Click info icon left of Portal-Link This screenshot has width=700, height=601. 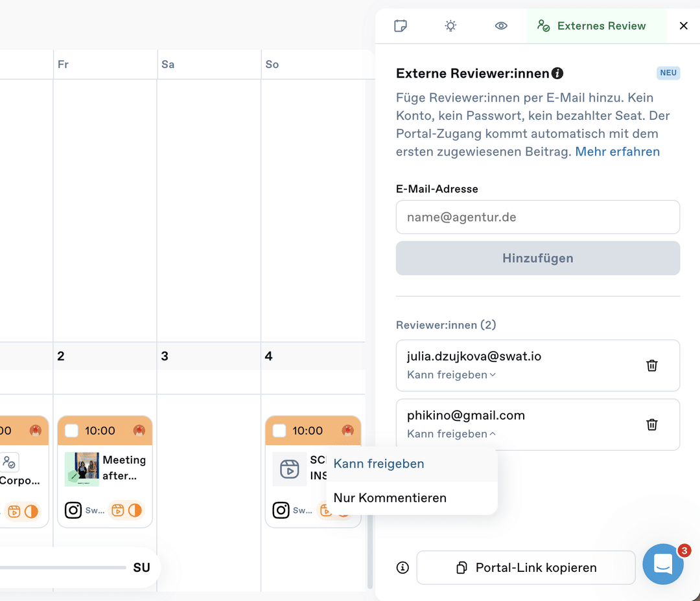(402, 567)
